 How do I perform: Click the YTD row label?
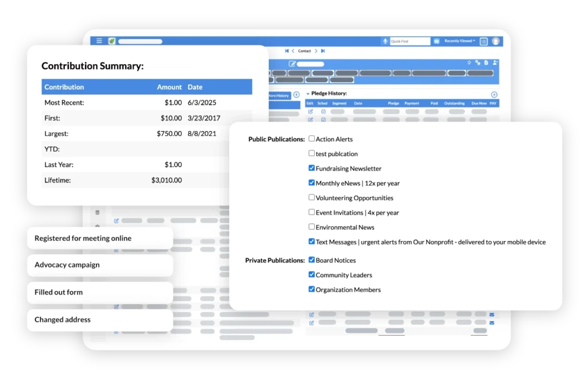[x=52, y=149]
